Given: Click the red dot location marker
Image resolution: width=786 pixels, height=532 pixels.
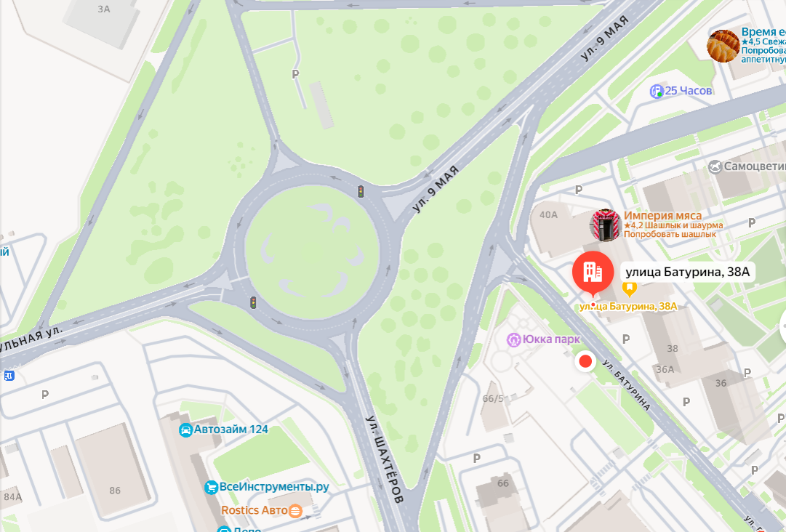Looking at the screenshot, I should (x=585, y=361).
